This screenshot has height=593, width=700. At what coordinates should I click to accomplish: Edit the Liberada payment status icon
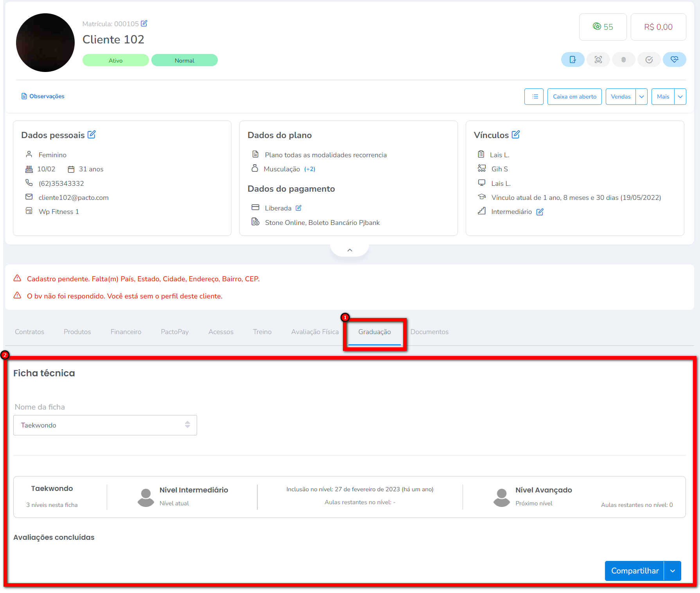coord(298,208)
